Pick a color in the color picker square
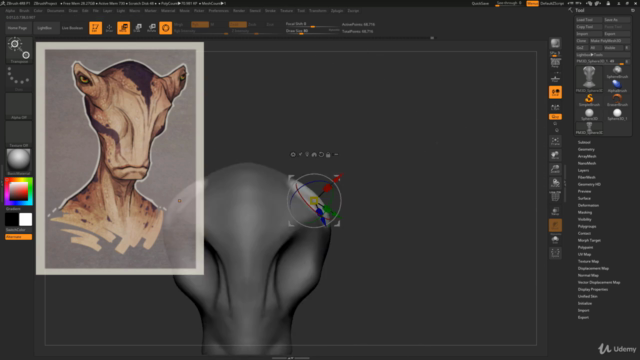Image resolution: width=640 pixels, height=360 pixels. [x=19, y=191]
